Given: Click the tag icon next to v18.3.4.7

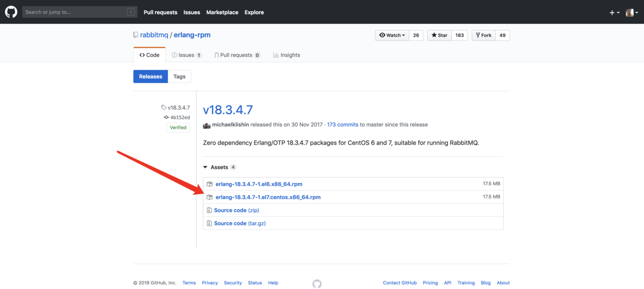Looking at the screenshot, I should point(164,108).
